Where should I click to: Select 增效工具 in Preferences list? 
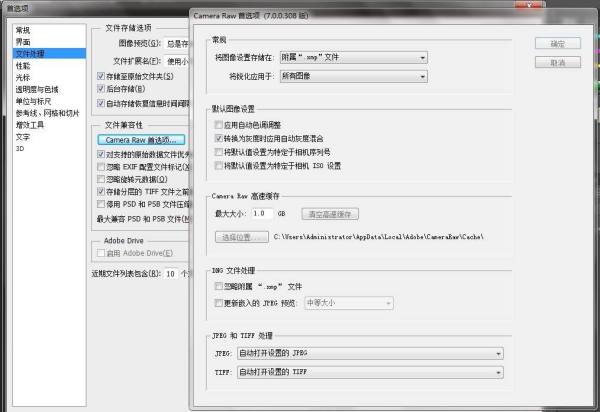30,125
